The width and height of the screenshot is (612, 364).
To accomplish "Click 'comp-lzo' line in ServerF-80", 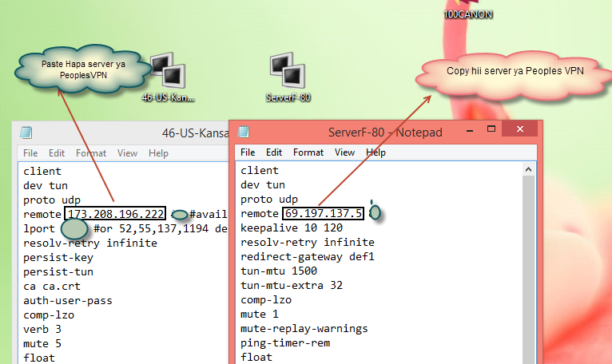I will pyautogui.click(x=266, y=299).
